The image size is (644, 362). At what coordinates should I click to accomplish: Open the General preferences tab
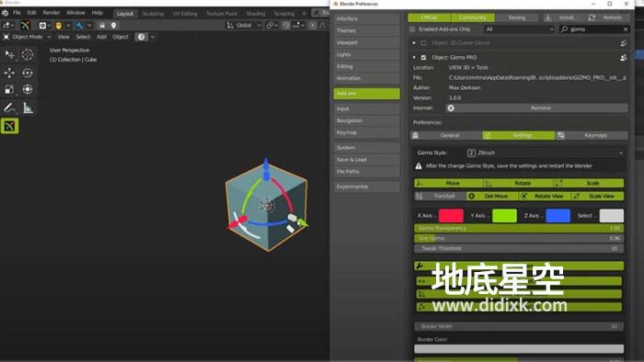446,135
